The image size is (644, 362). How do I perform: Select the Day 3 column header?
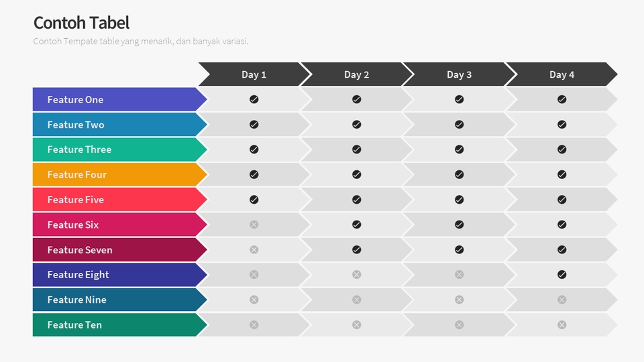[459, 74]
